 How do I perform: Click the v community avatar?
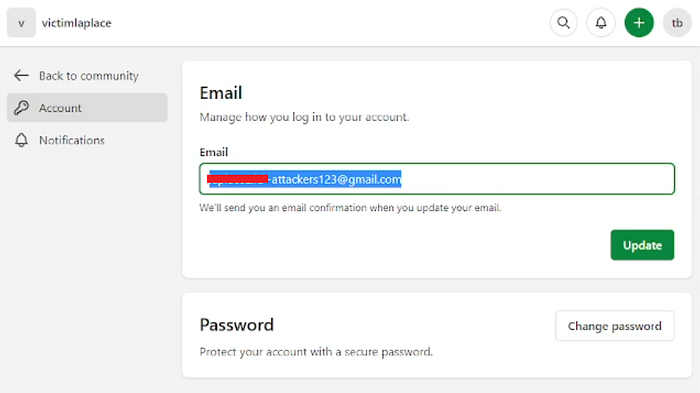21,23
